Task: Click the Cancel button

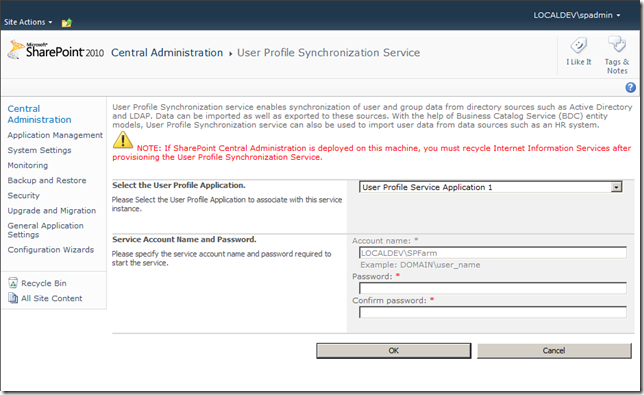Action: (554, 351)
